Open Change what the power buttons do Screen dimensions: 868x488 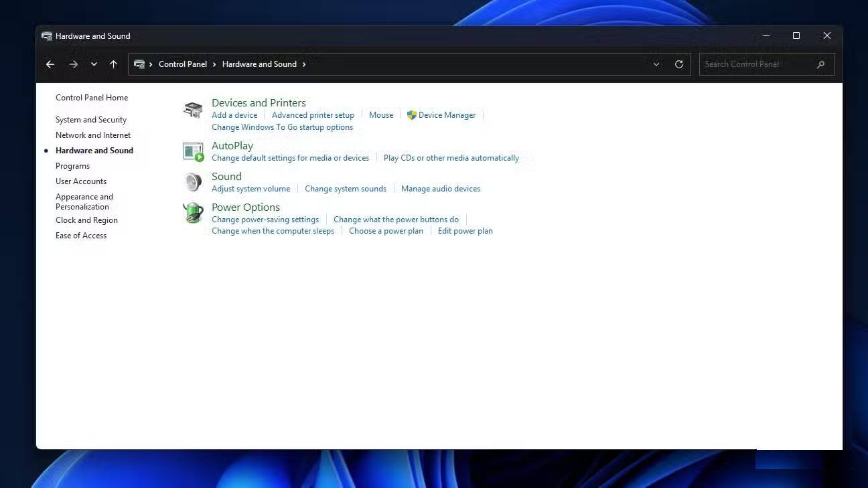[396, 220]
